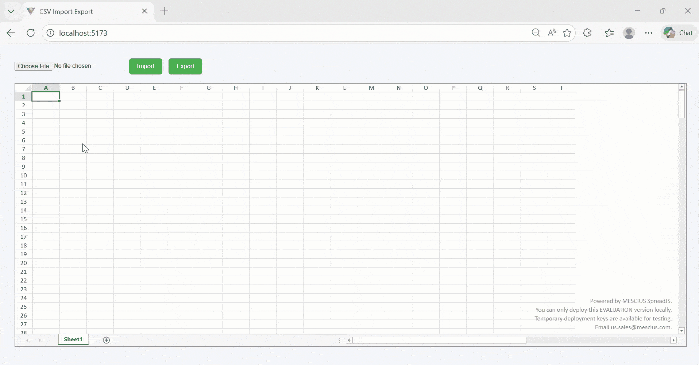Click the sheet tab previous arrow
Screen dimensions: 699x365
pyautogui.click(x=28, y=340)
